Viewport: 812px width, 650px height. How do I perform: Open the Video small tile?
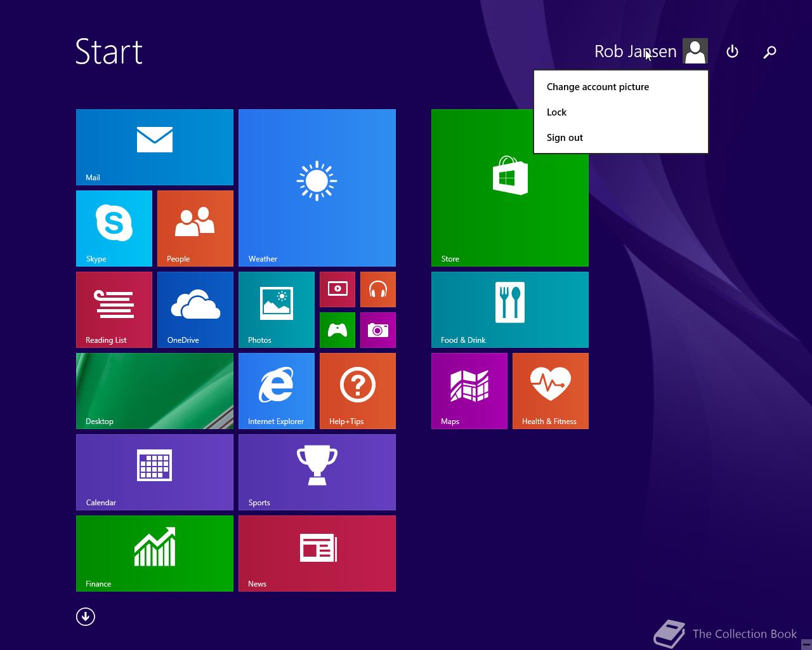337,289
